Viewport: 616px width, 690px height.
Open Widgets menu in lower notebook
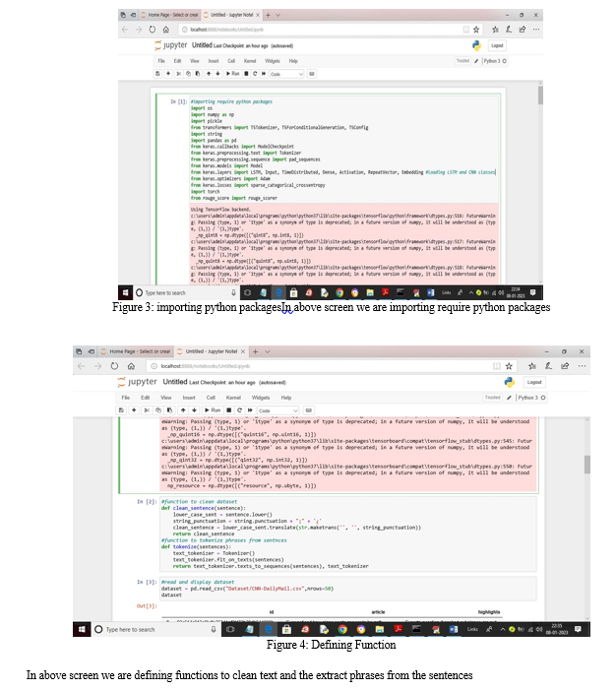click(x=261, y=398)
